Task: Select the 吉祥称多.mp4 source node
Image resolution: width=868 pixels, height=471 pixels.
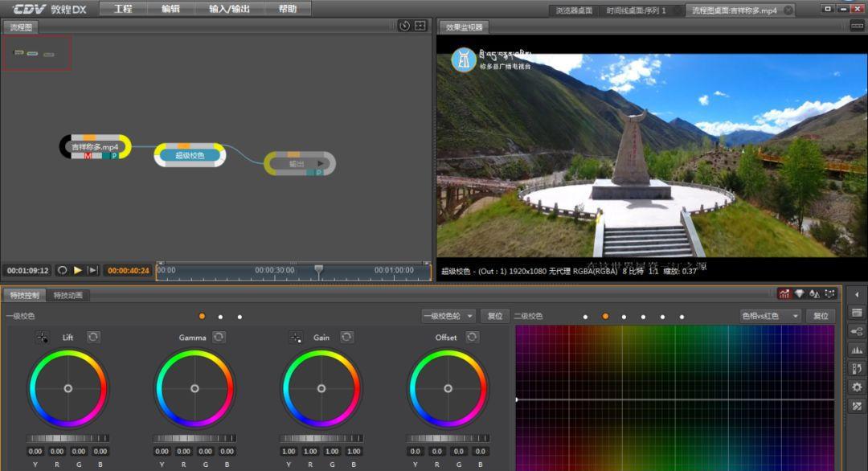Action: point(95,146)
